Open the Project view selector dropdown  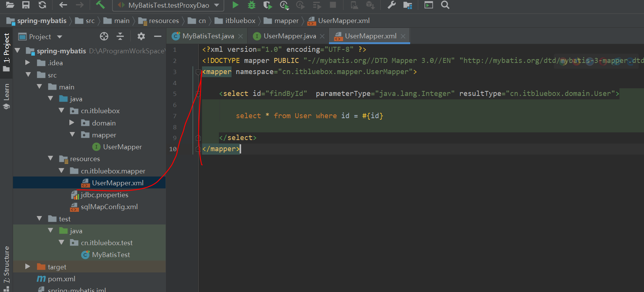coord(40,37)
